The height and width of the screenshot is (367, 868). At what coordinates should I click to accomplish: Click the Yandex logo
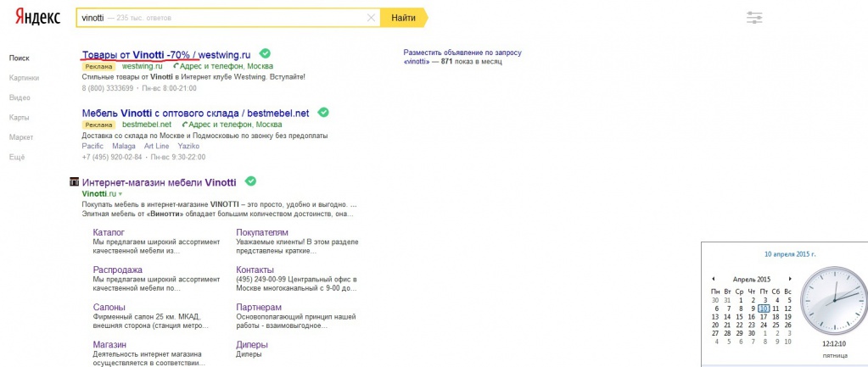coord(37,18)
